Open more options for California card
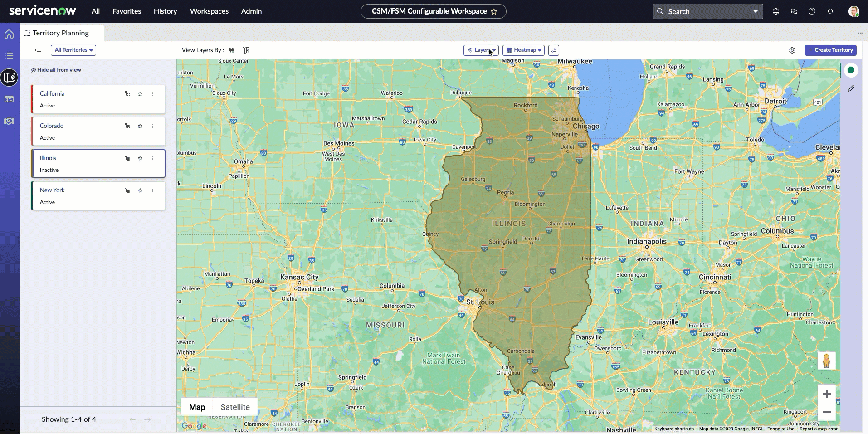 tap(153, 94)
